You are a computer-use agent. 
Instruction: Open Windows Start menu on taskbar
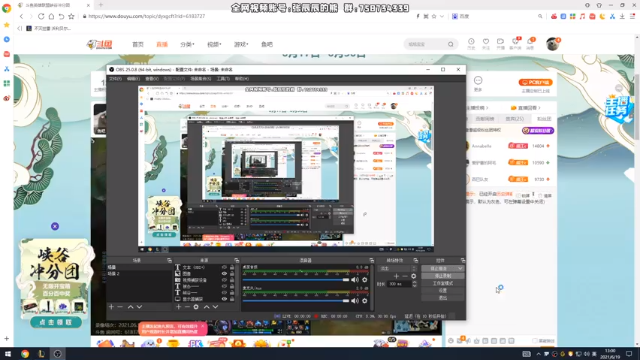pyautogui.click(x=8, y=354)
